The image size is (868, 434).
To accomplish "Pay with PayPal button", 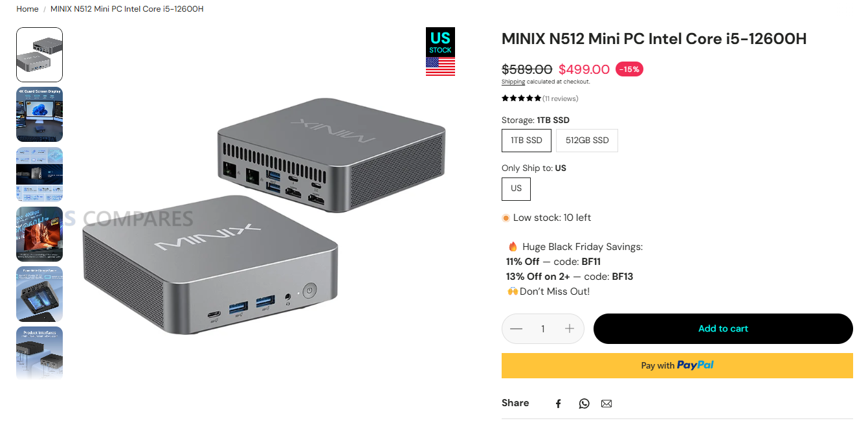I will click(677, 365).
